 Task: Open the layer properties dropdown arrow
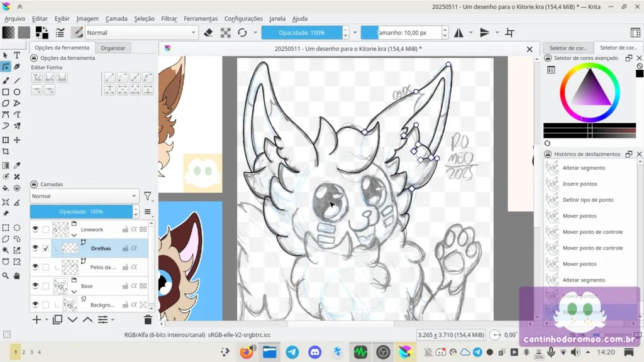[113, 320]
